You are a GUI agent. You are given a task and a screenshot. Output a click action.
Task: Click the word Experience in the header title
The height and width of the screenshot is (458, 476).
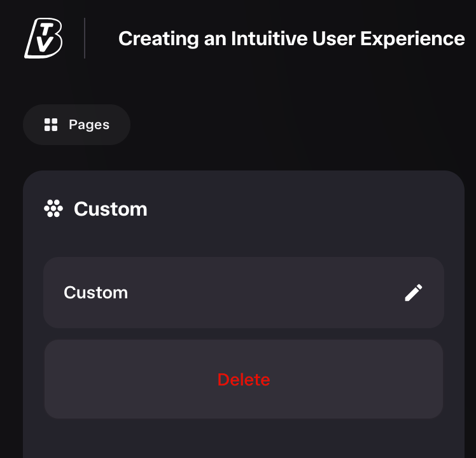click(412, 39)
